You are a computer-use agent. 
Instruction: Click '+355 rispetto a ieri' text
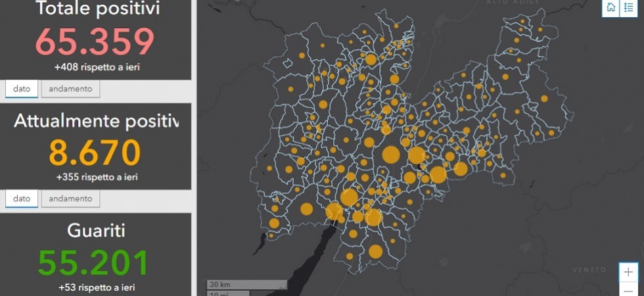click(97, 177)
